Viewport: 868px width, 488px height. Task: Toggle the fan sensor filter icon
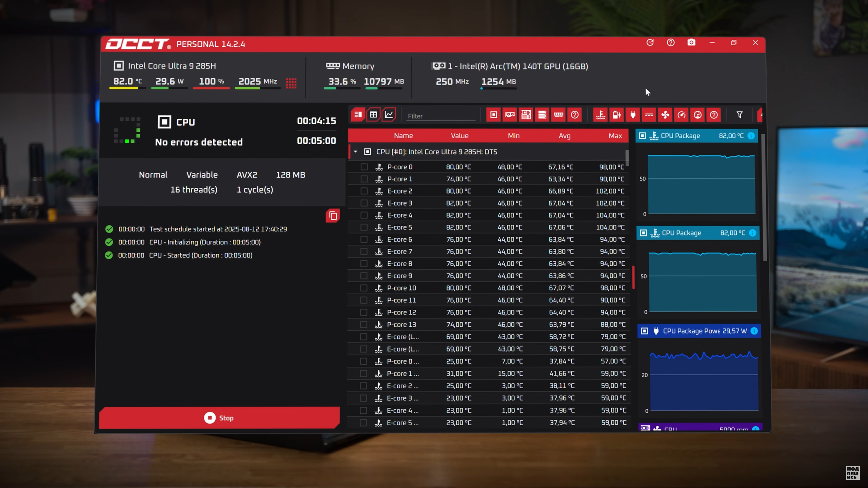click(665, 115)
